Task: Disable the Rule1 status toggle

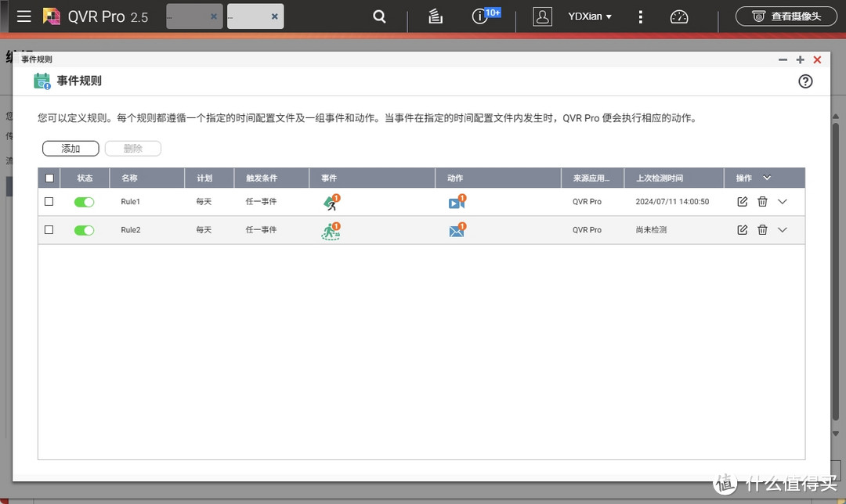Action: pos(84,201)
